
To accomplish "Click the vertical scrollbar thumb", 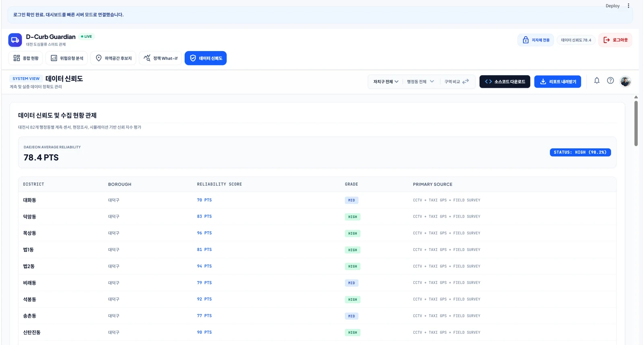I will click(636, 123).
